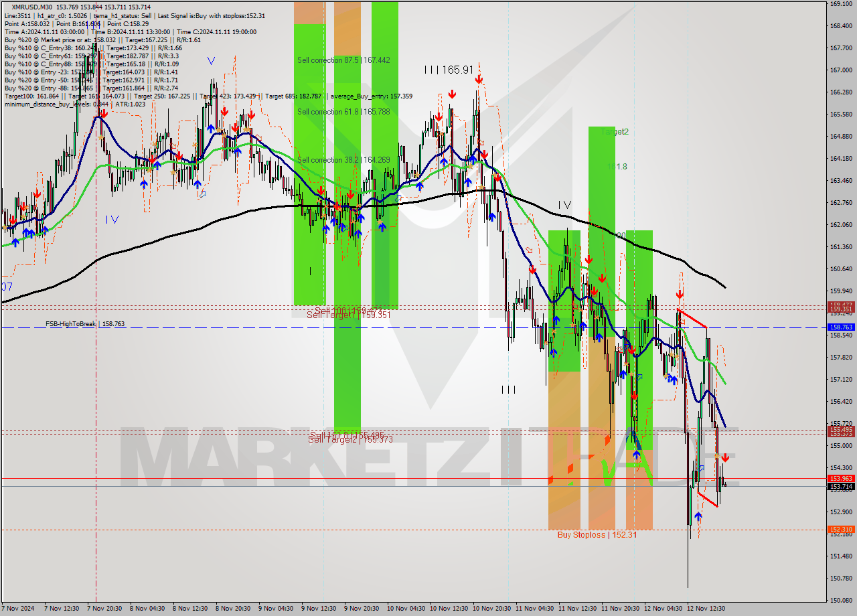The height and width of the screenshot is (616, 857).
Task: Select the 'FSB-HighToBreak | 158.763' line label
Action: tap(85, 324)
